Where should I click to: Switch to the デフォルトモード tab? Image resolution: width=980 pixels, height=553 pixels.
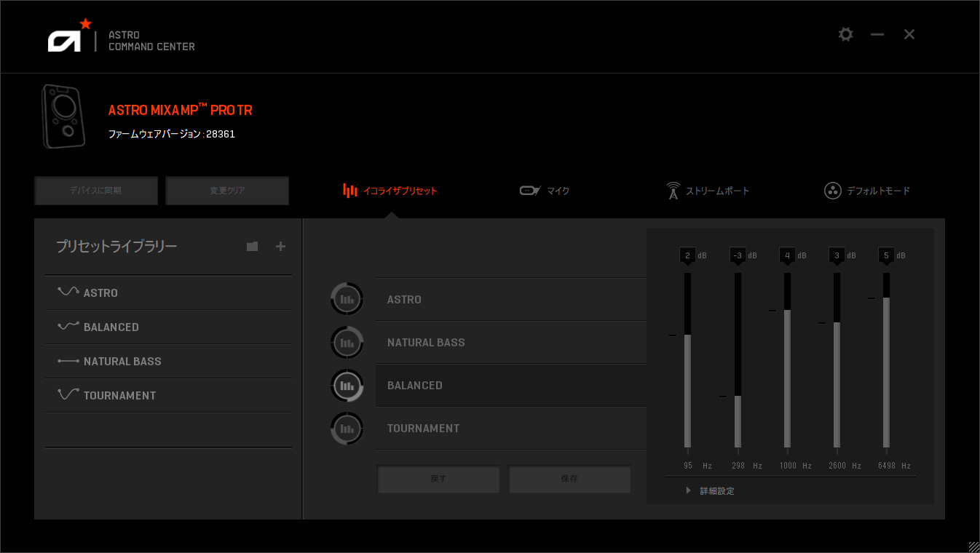click(867, 191)
